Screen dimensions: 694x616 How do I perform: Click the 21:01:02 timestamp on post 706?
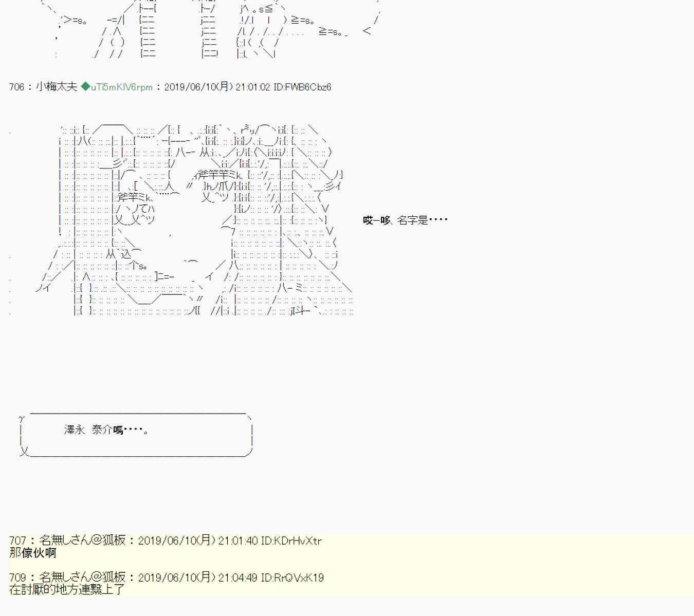tap(252, 87)
